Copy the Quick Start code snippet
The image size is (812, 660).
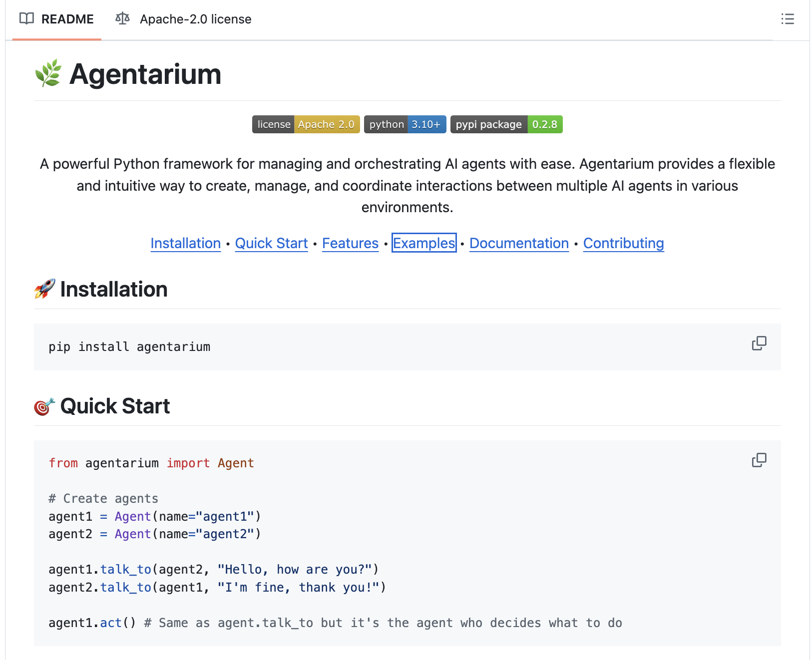click(x=759, y=460)
